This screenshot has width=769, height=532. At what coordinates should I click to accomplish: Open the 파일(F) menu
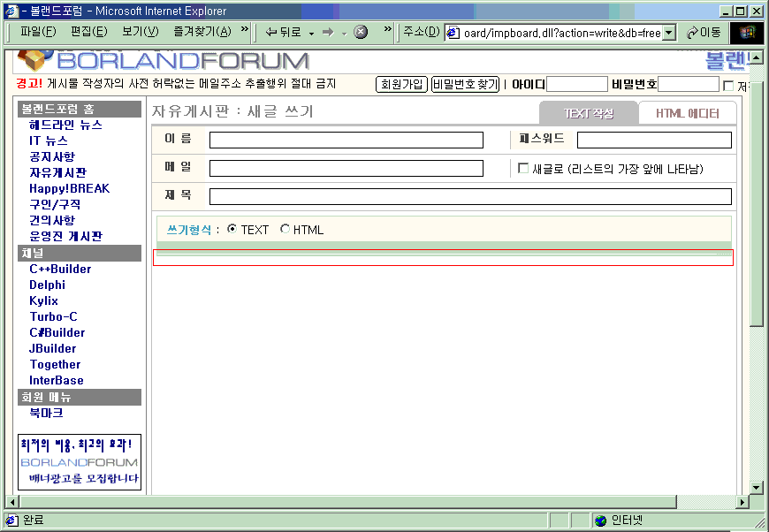(37, 32)
